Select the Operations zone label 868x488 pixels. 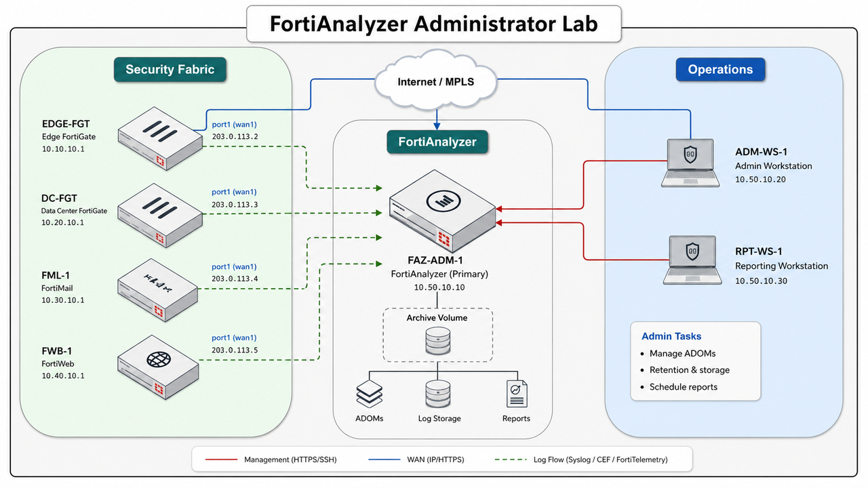coord(720,69)
